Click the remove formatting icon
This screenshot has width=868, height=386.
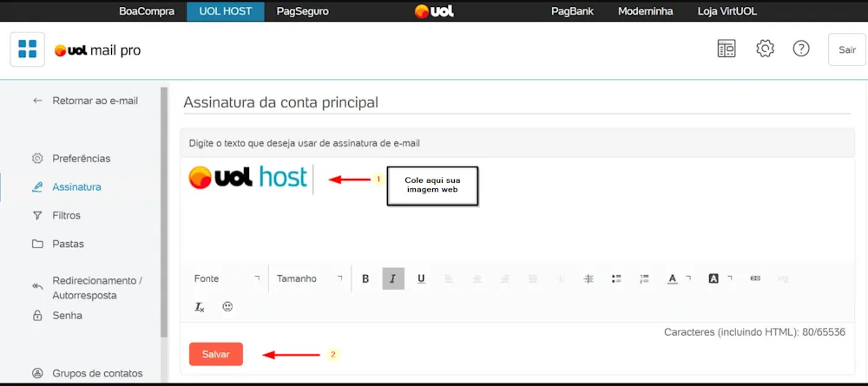pyautogui.click(x=200, y=307)
